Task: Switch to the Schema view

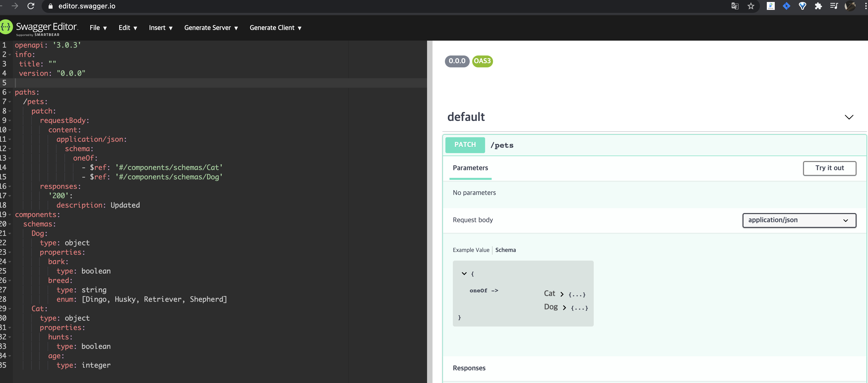Action: [505, 250]
